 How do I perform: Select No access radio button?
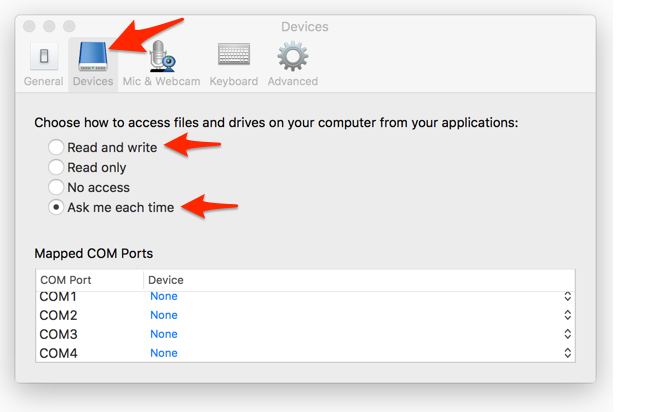click(x=56, y=187)
